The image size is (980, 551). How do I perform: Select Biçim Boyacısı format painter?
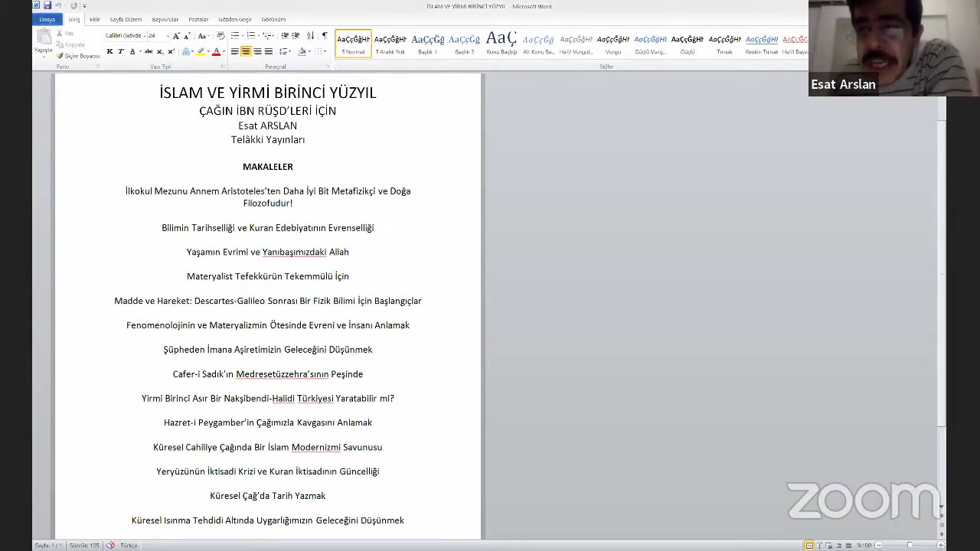(78, 56)
